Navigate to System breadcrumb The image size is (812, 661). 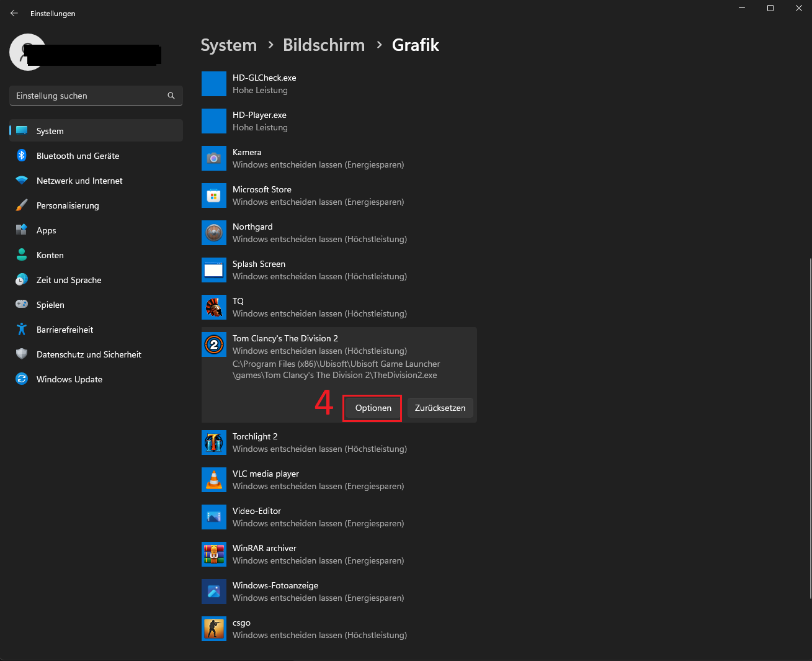pos(228,45)
